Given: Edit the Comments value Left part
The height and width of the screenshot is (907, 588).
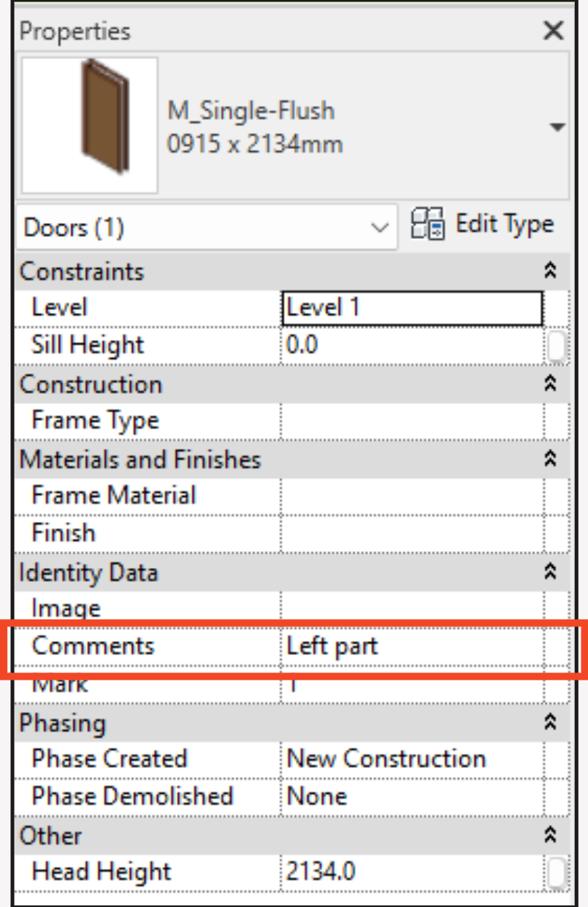Looking at the screenshot, I should click(x=412, y=645).
